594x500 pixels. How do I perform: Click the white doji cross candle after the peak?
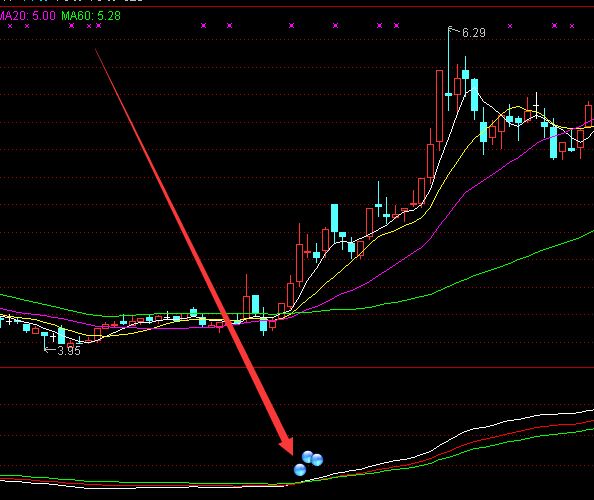coord(536,105)
